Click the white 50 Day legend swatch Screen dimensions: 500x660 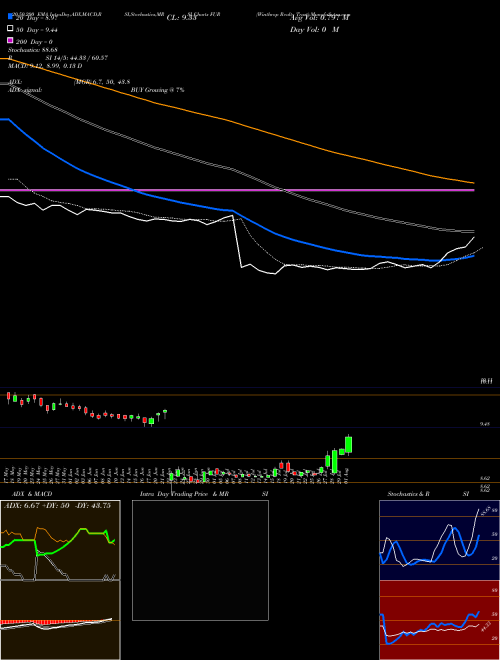10,29
